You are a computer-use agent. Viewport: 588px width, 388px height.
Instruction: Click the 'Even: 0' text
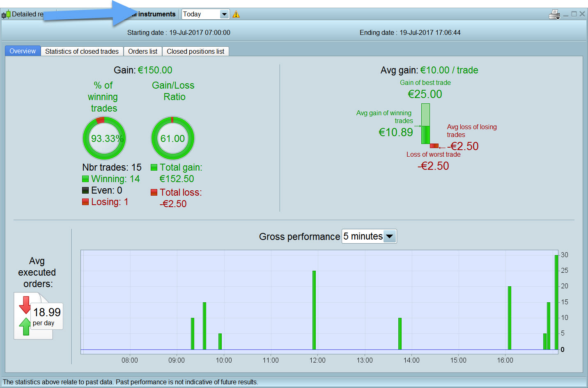tap(107, 190)
